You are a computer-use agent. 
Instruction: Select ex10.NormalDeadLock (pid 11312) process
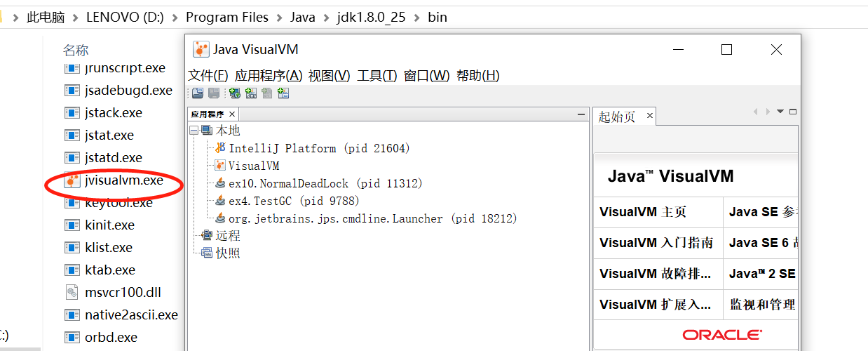tap(318, 183)
